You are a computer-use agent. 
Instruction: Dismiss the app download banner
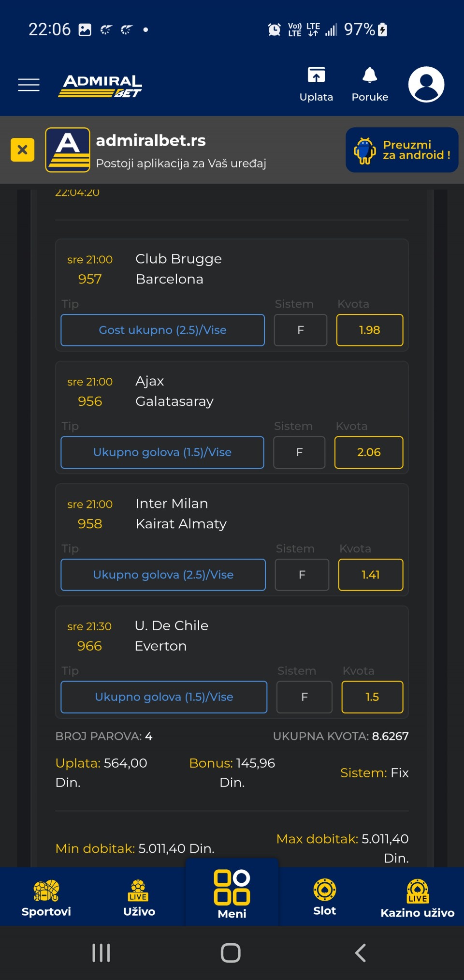pyautogui.click(x=22, y=149)
